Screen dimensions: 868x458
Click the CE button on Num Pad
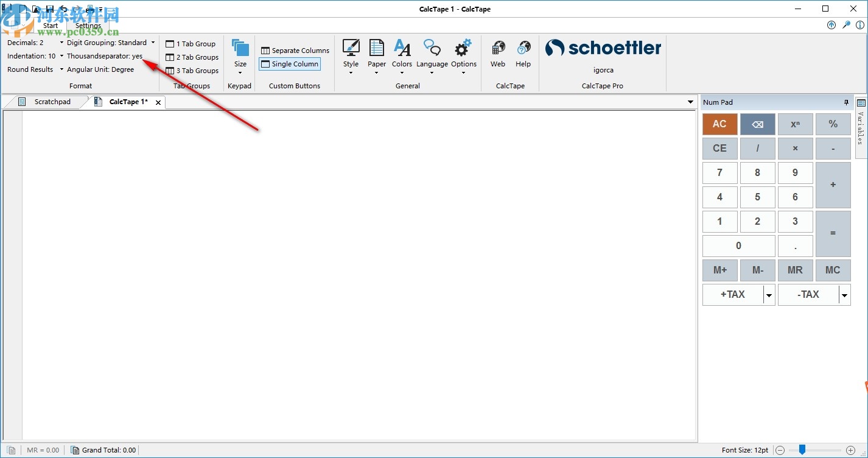[x=719, y=149]
